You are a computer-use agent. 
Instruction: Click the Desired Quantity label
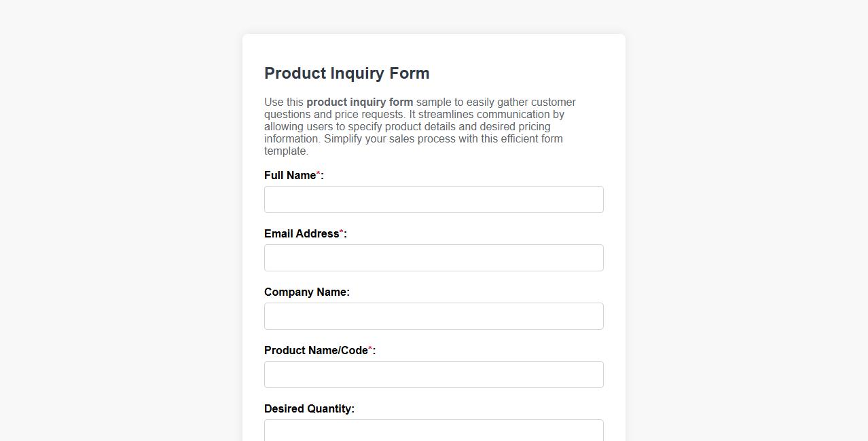(x=309, y=408)
